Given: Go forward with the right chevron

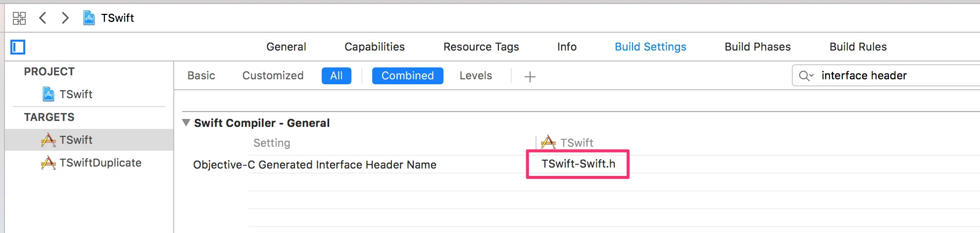Looking at the screenshot, I should pos(65,18).
